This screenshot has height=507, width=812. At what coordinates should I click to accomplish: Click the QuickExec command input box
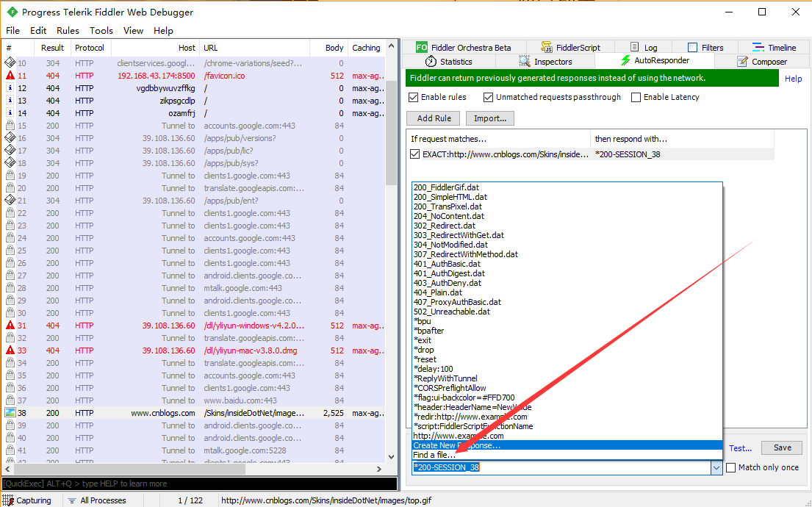coord(199,483)
